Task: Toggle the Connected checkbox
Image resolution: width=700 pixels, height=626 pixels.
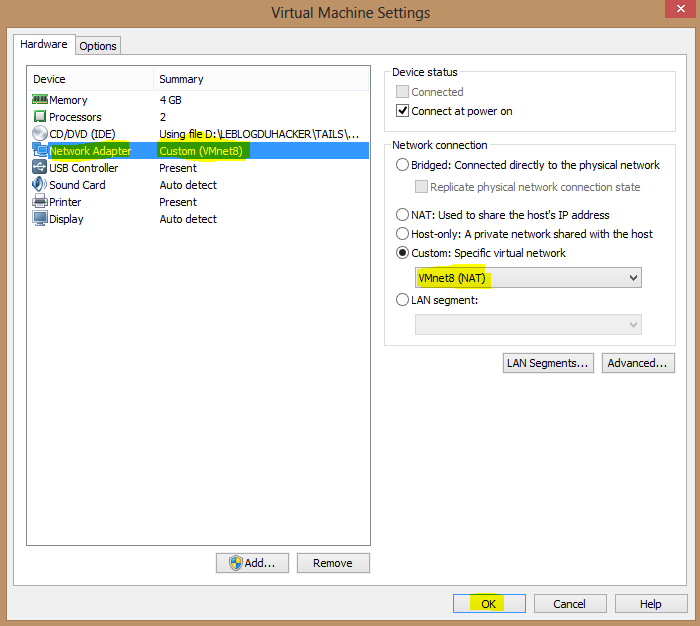Action: pyautogui.click(x=402, y=92)
